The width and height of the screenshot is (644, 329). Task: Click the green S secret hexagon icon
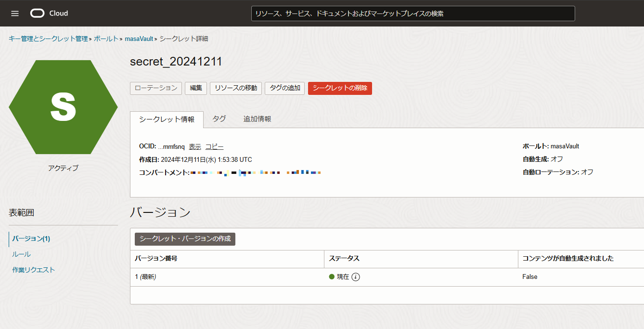tap(63, 107)
